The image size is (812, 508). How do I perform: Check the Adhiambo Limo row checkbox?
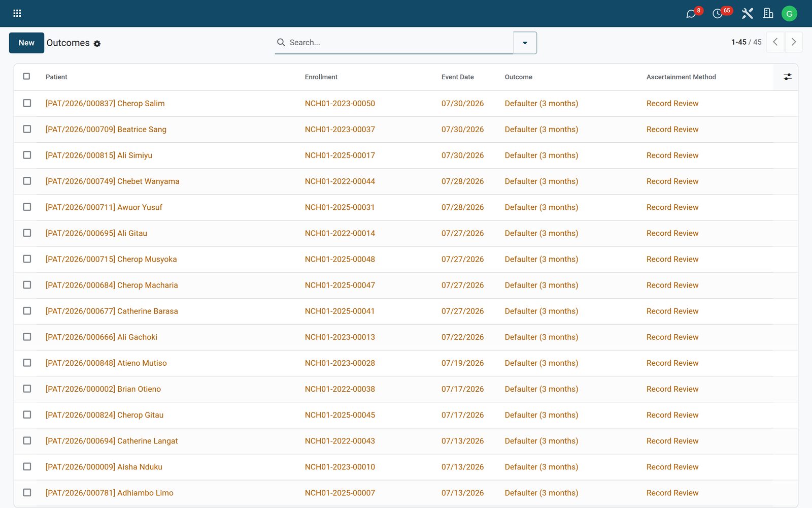pyautogui.click(x=27, y=492)
